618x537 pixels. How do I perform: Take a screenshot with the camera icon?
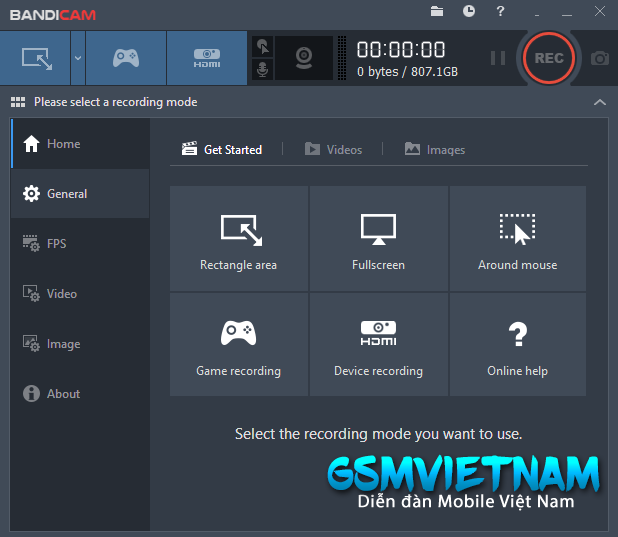point(599,58)
